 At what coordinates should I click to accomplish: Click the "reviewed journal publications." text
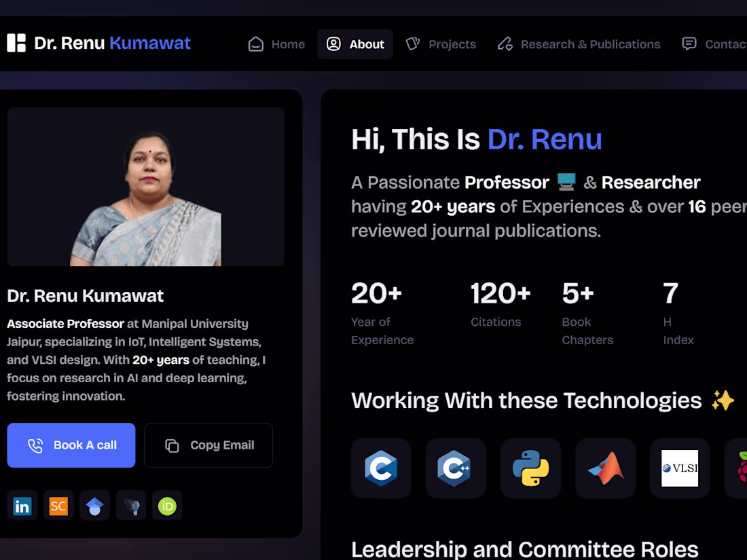476,231
